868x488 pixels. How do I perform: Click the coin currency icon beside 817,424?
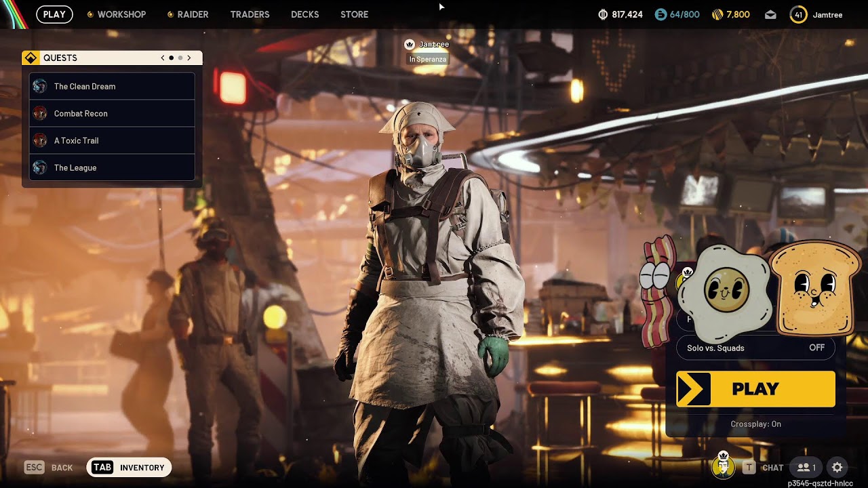pyautogui.click(x=603, y=14)
